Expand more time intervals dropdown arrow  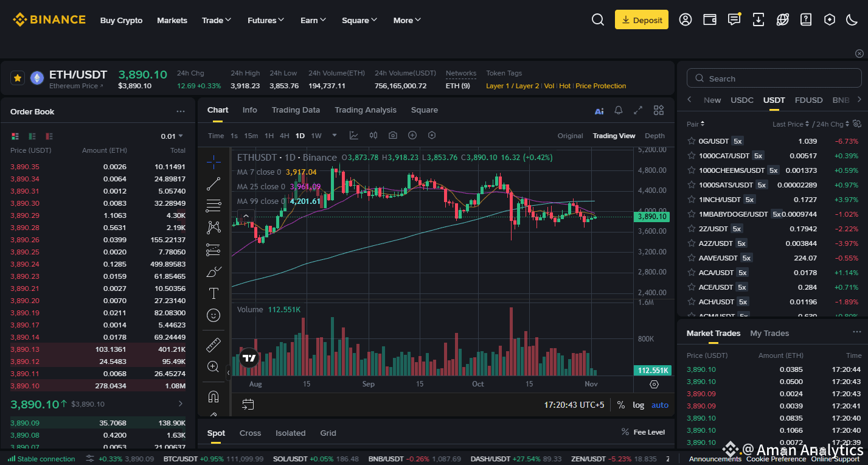335,135
